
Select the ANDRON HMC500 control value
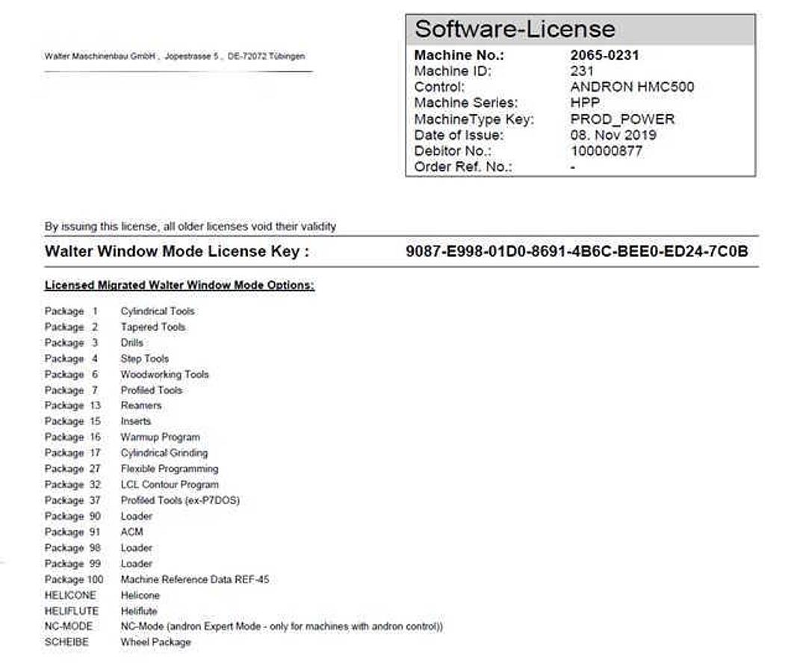coord(632,87)
